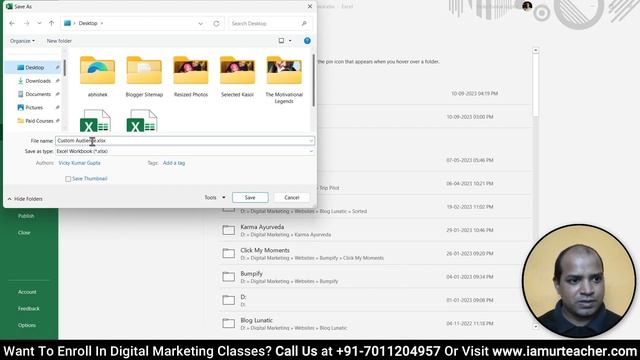
Task: Open Account in Excel backstage menu
Action: (27, 292)
